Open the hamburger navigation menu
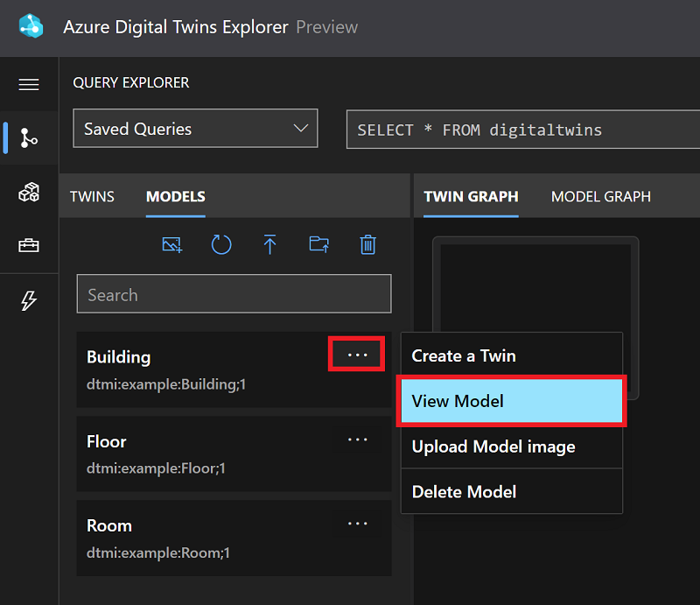This screenshot has height=605, width=700. (x=29, y=84)
